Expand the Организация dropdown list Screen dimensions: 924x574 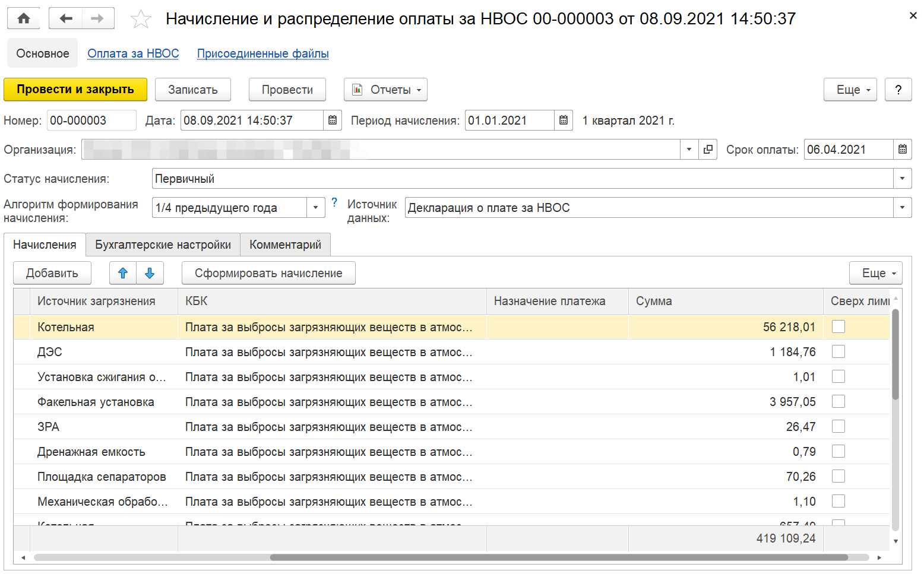point(689,150)
